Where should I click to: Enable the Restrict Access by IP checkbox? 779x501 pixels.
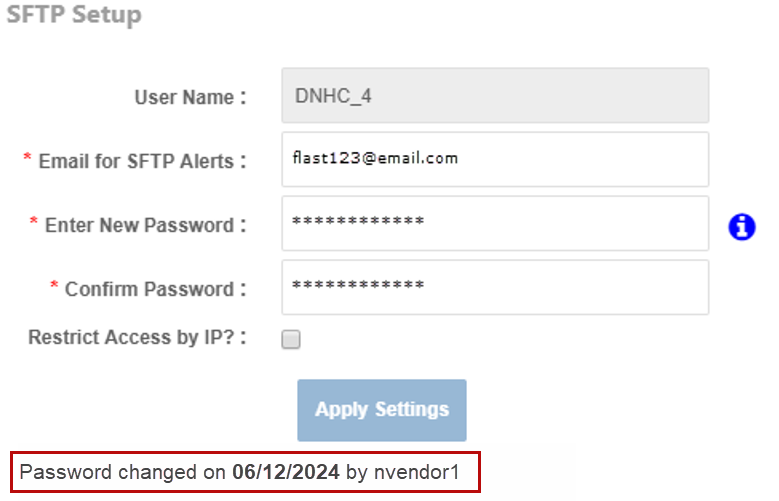(x=291, y=340)
